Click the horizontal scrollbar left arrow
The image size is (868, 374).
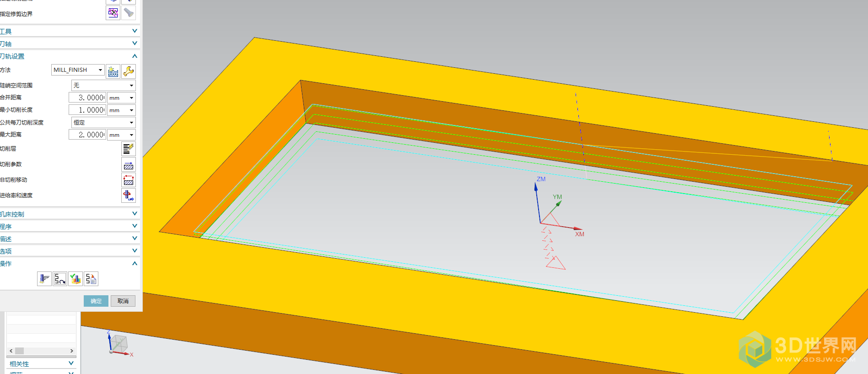tap(11, 351)
